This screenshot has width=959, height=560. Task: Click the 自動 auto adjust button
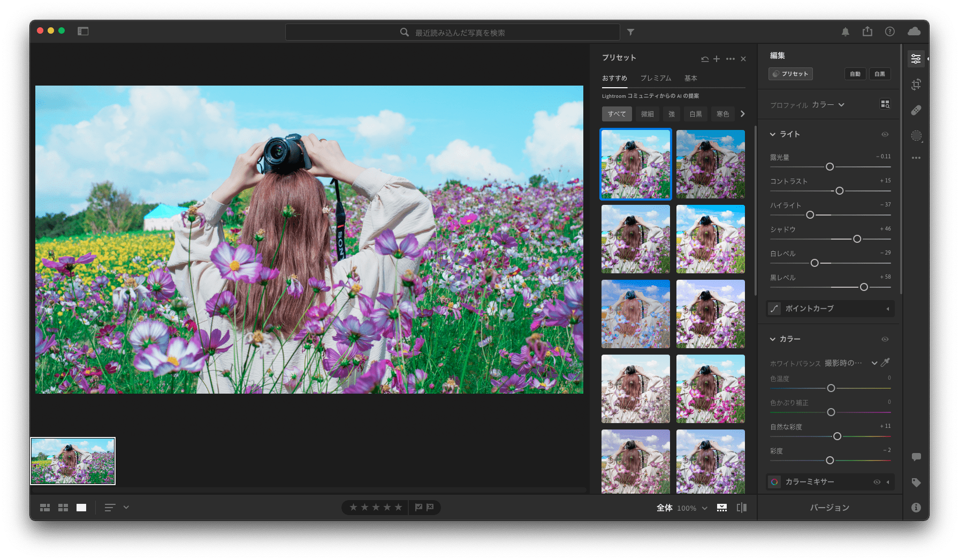point(855,74)
